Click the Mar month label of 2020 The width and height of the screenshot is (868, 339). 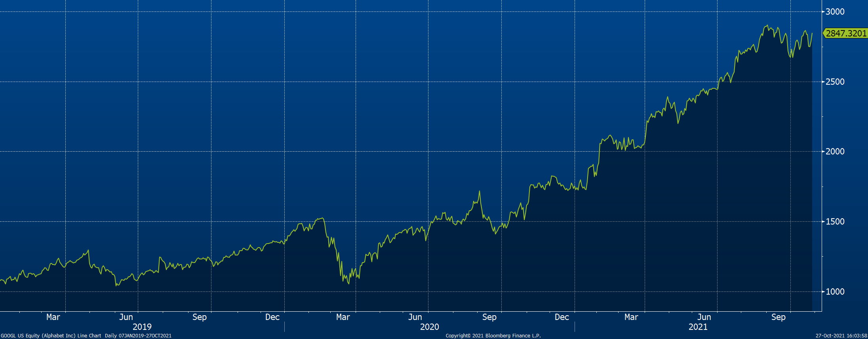(343, 317)
